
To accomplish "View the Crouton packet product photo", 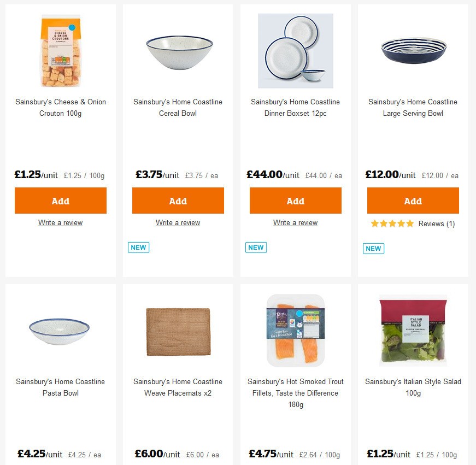I will [60, 50].
